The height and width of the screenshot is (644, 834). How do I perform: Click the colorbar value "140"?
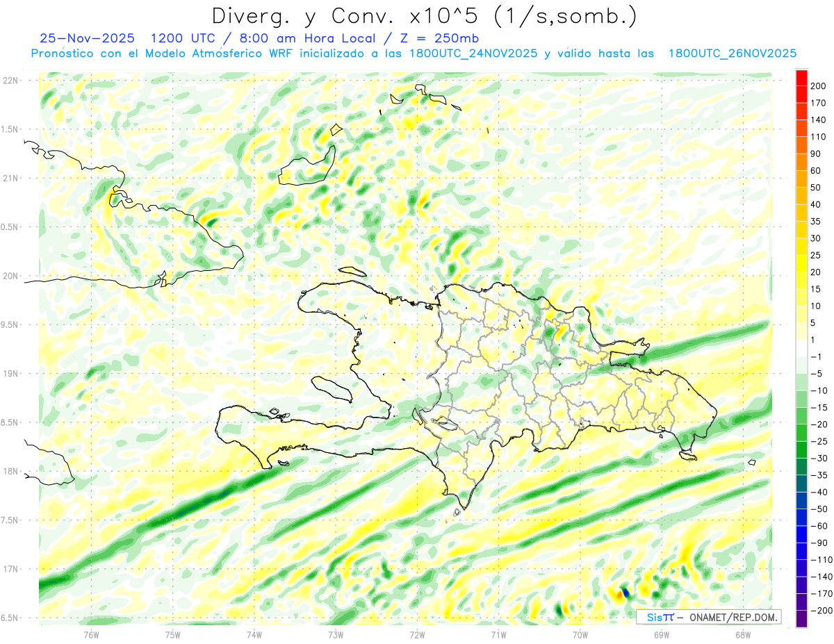[819, 119]
